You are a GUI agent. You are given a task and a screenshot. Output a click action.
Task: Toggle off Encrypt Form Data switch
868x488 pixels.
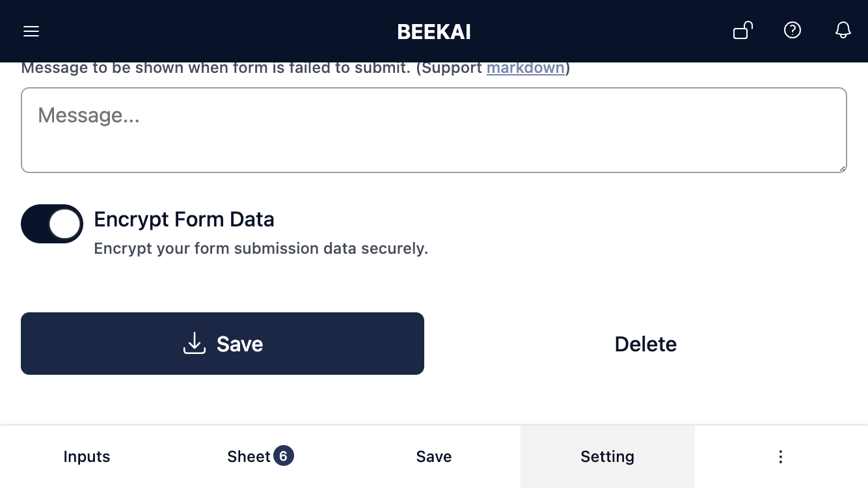point(52,224)
